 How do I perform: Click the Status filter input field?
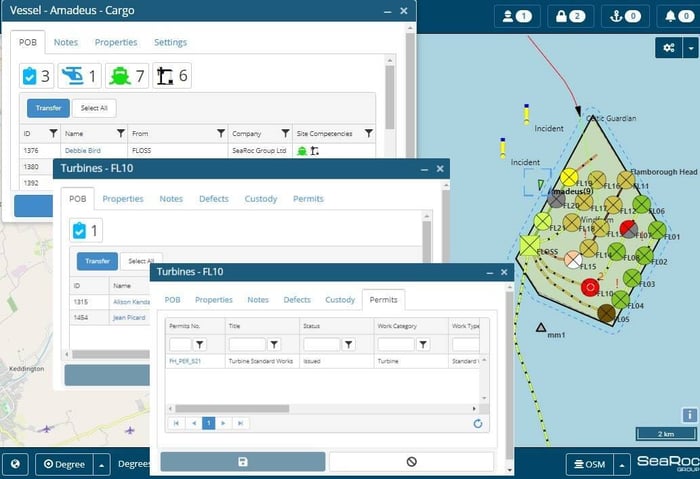pyautogui.click(x=322, y=344)
